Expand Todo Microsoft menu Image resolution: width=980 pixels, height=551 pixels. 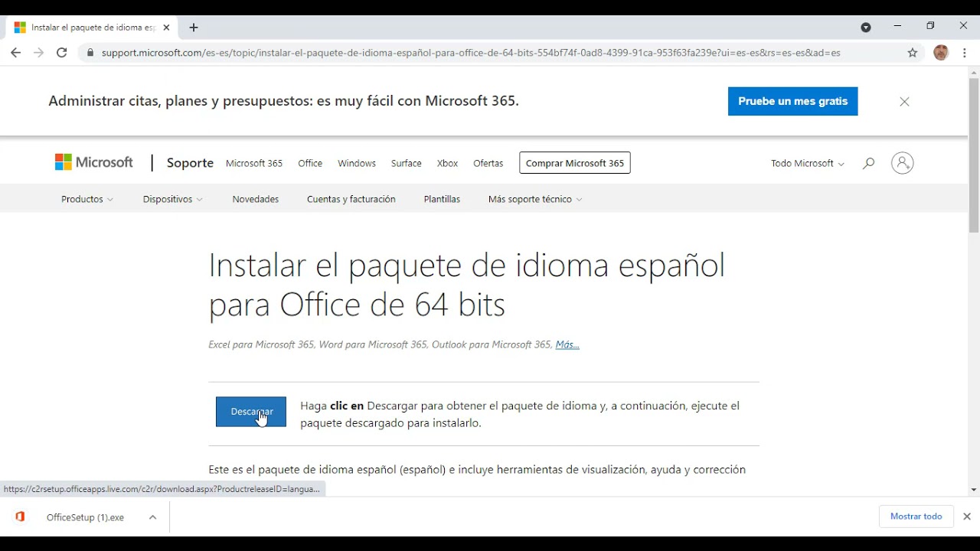coord(808,163)
